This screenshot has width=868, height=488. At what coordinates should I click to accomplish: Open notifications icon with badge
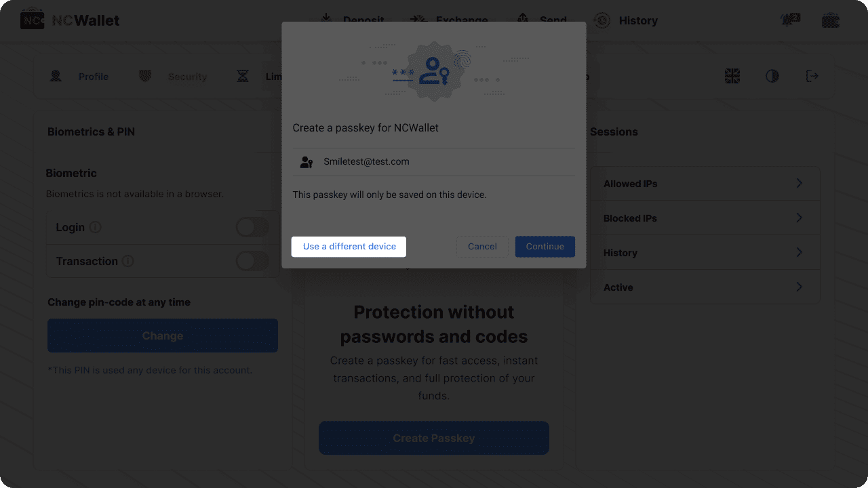(x=790, y=20)
